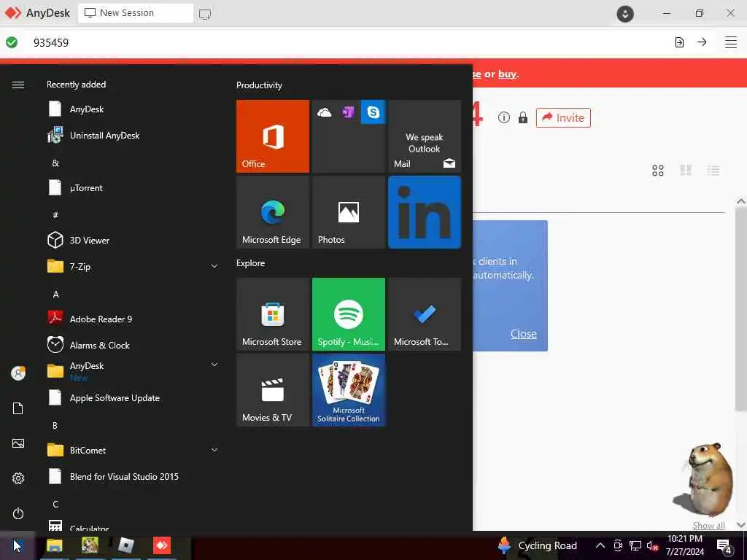Open OneDrive from the productivity tile
747x560 pixels.
[325, 112]
